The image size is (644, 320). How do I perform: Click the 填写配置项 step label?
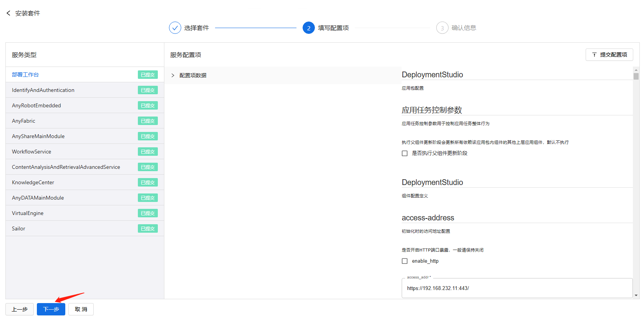(x=333, y=28)
